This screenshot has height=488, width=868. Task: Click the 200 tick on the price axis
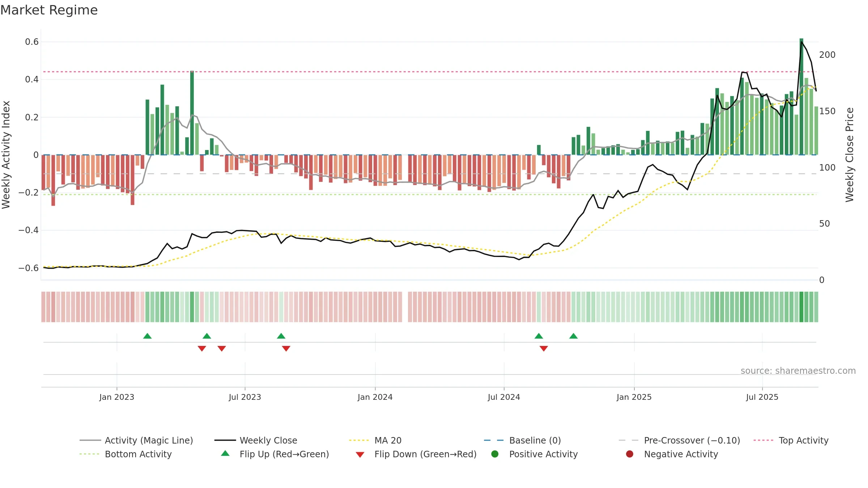pyautogui.click(x=827, y=55)
